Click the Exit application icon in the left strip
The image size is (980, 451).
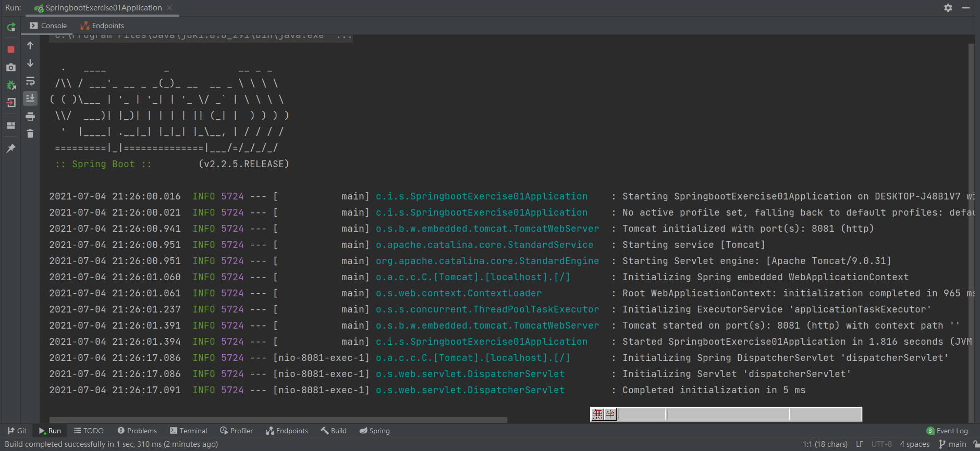tap(11, 103)
